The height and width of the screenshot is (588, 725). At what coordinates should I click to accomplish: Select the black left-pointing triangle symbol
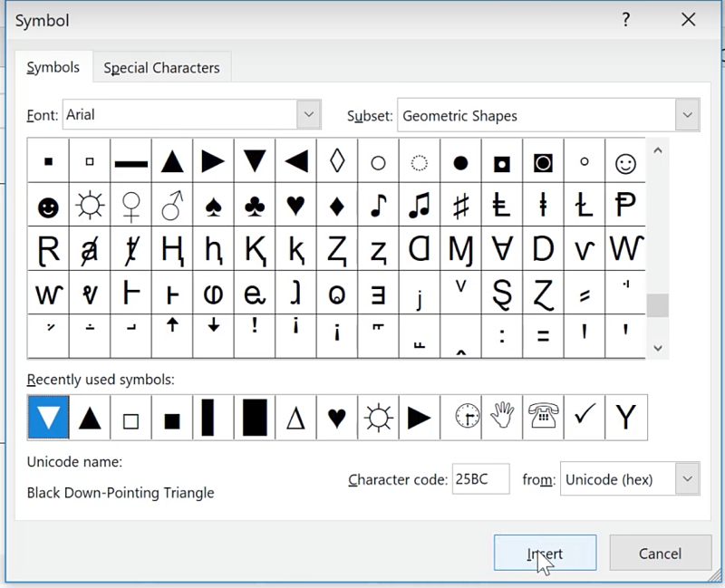tap(295, 162)
